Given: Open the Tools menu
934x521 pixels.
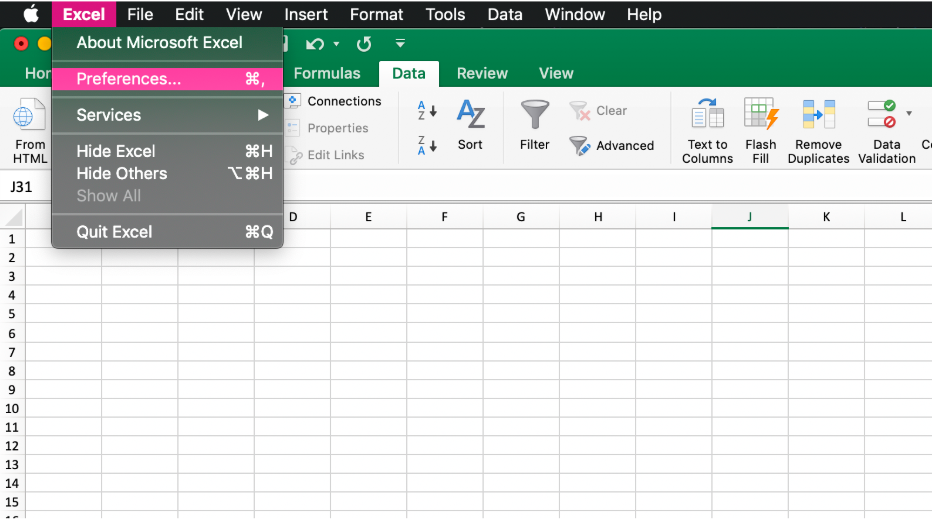Looking at the screenshot, I should (445, 14).
